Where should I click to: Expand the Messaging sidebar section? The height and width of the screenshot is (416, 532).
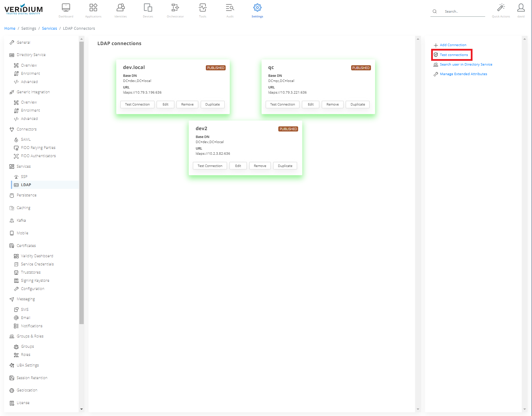[x=26, y=299]
